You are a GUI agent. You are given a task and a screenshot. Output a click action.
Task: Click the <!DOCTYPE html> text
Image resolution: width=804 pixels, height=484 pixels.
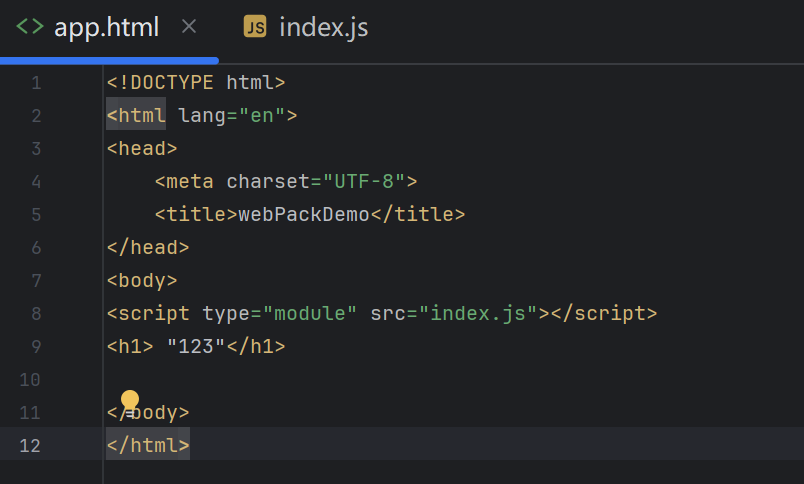click(x=196, y=83)
